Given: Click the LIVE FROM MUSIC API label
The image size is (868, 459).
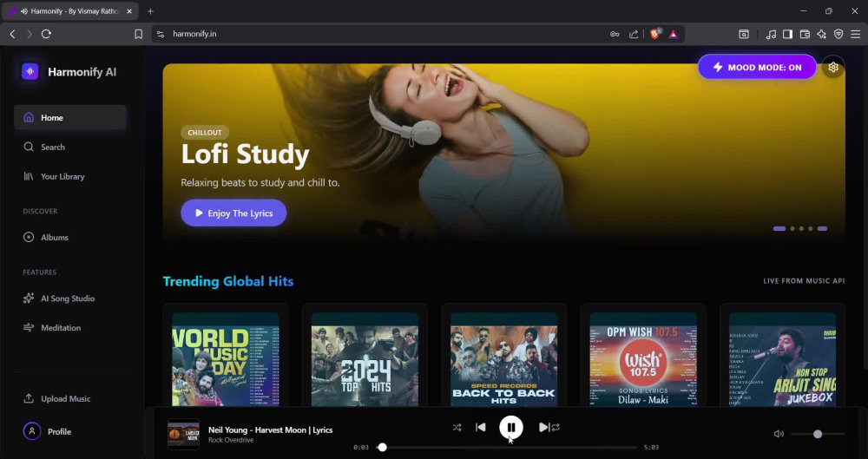Looking at the screenshot, I should (x=804, y=281).
